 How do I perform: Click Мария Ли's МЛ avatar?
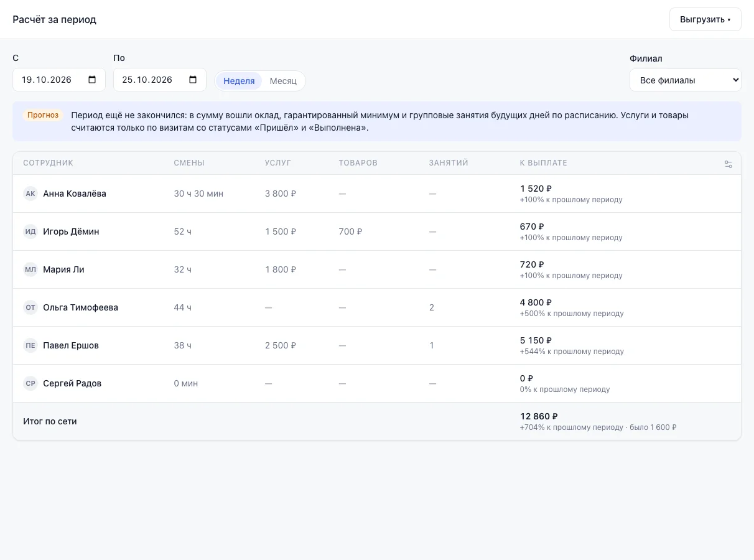[x=30, y=269]
